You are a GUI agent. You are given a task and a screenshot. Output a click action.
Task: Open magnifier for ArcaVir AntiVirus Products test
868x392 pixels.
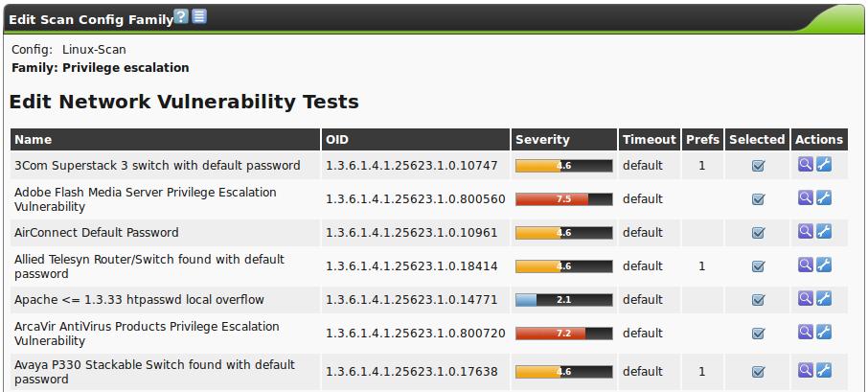806,333
